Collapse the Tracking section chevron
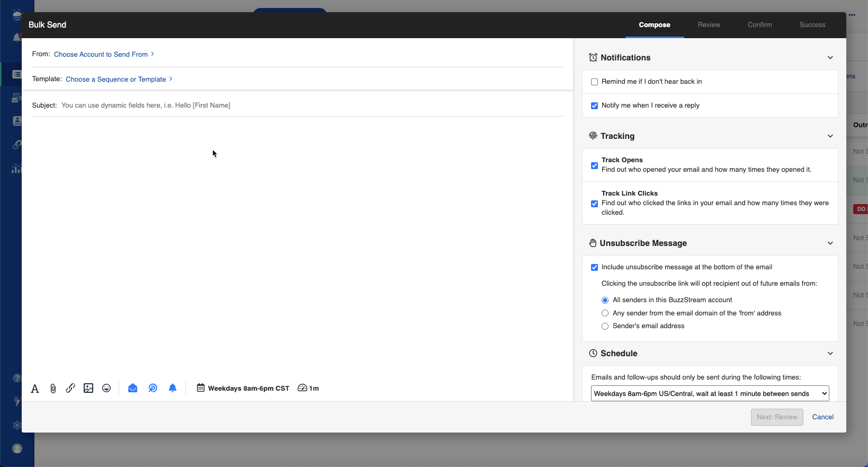 click(x=830, y=136)
